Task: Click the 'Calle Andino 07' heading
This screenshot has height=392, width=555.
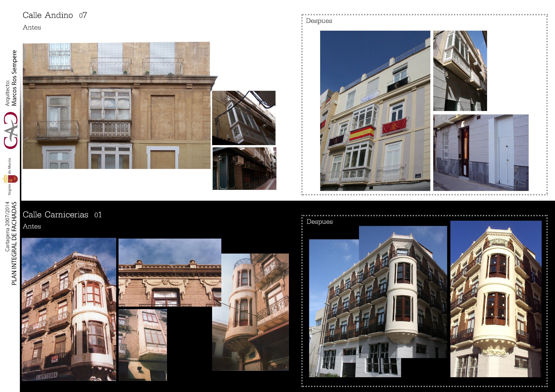Action: click(55, 16)
